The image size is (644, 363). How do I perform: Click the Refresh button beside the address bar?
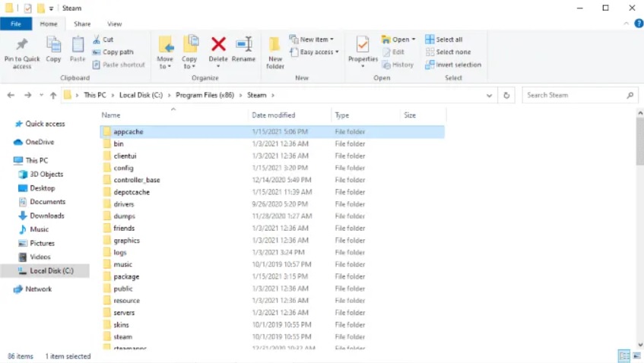coord(507,96)
